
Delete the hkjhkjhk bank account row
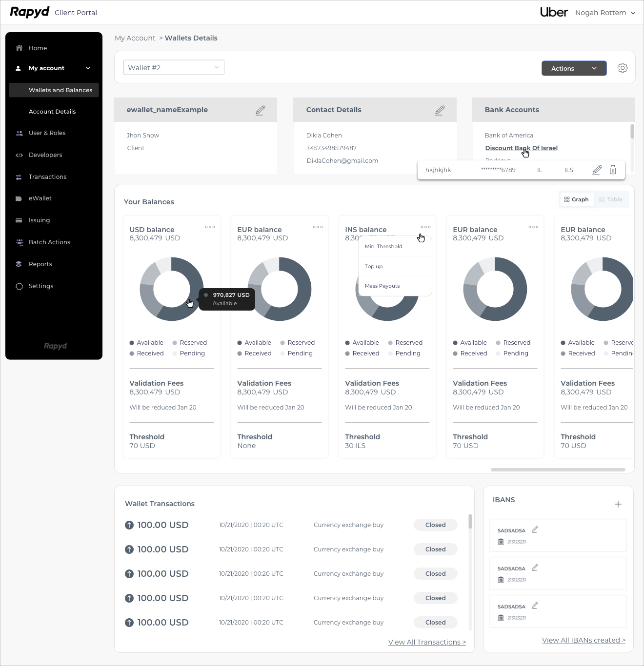613,170
